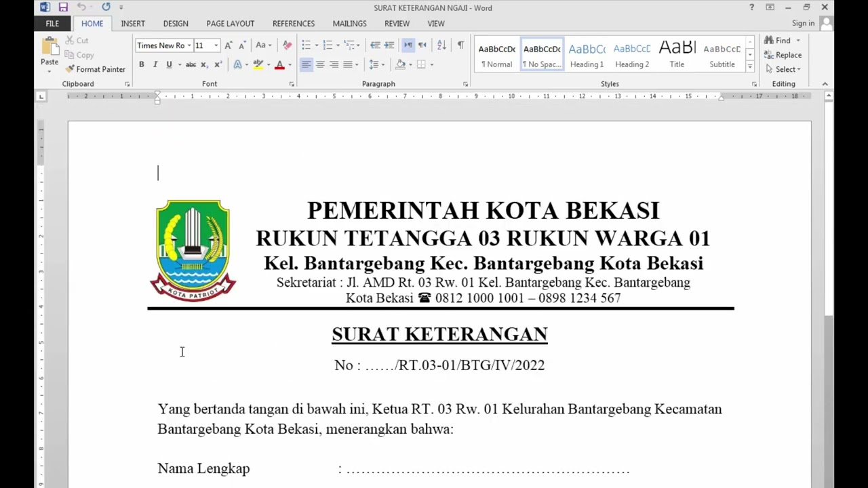Toggle Superscript formatting
This screenshot has height=488, width=868.
(x=218, y=65)
